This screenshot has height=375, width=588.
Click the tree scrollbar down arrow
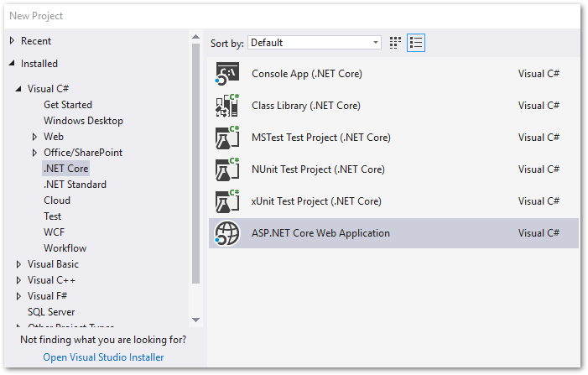(196, 320)
